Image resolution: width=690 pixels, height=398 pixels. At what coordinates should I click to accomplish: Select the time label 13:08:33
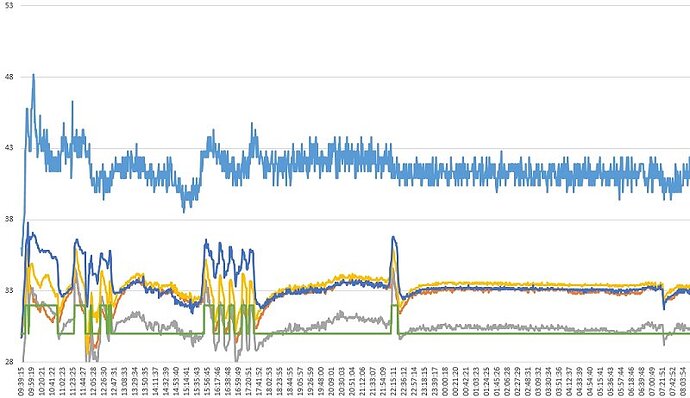tap(125, 382)
